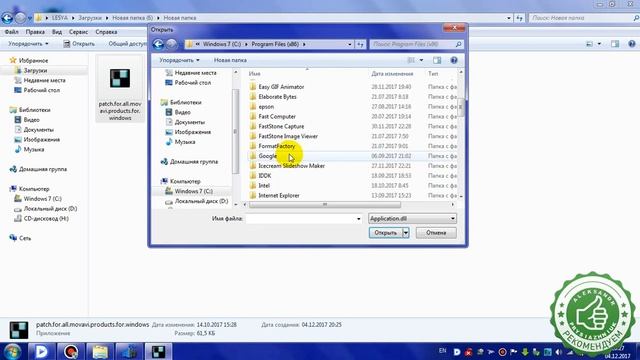Expand the Explorer address bar dropdown
Viewport: 640px width, 360px height.
click(509, 18)
